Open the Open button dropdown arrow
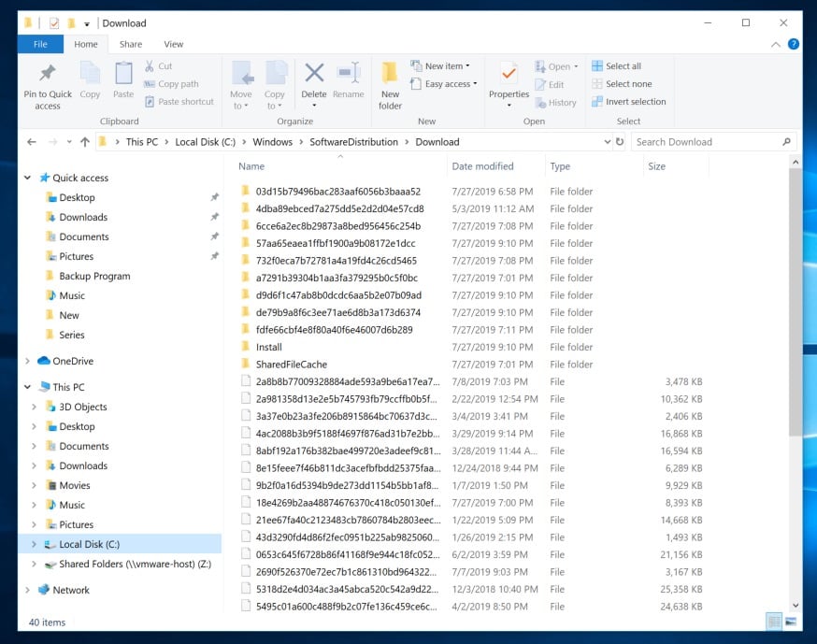The width and height of the screenshot is (817, 644). pos(576,66)
